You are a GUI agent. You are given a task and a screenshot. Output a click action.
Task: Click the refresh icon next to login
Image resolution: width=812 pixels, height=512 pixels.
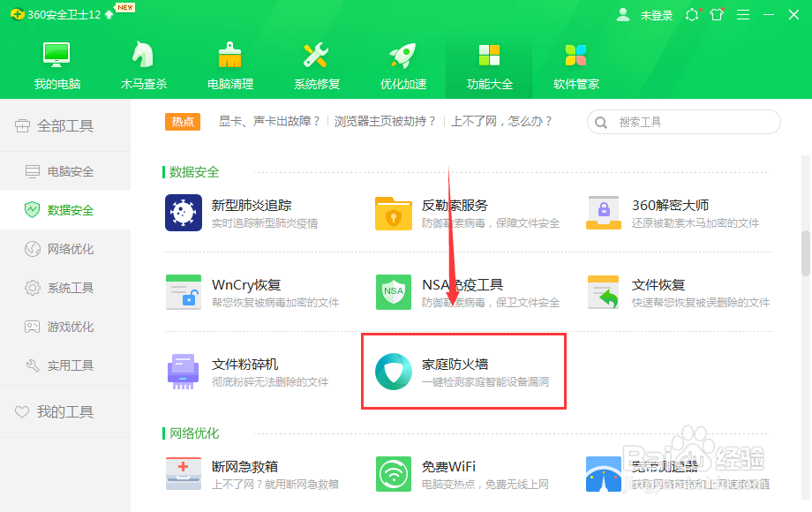(x=692, y=14)
